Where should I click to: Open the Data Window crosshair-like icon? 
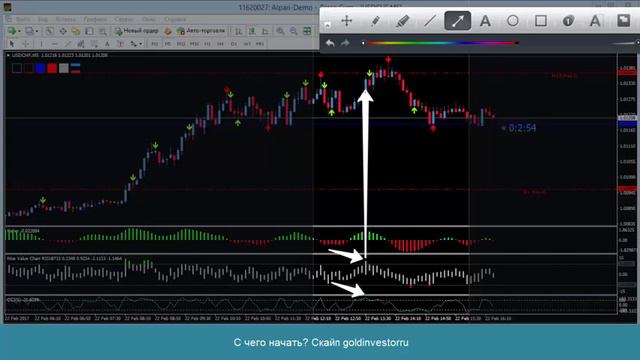[x=63, y=31]
